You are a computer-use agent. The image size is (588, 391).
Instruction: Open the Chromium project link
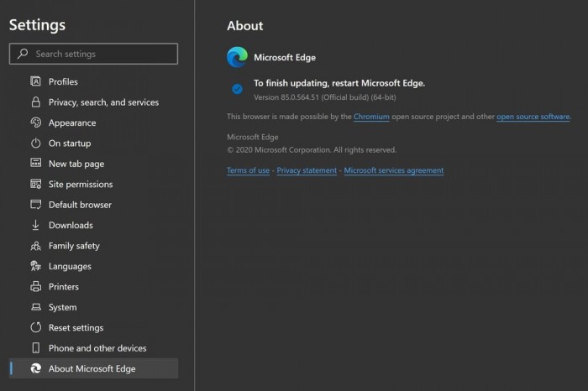pos(371,117)
